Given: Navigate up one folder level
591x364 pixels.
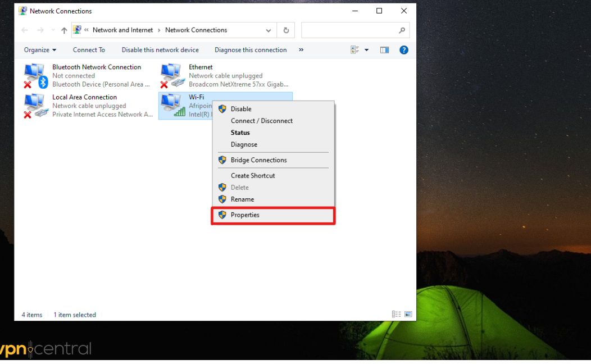Looking at the screenshot, I should pyautogui.click(x=63, y=30).
